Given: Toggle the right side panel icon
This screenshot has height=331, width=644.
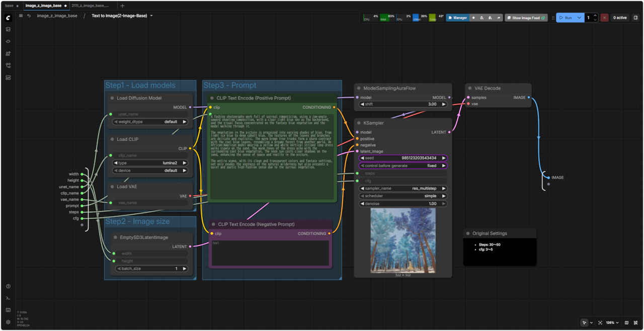Looking at the screenshot, I should [x=635, y=18].
